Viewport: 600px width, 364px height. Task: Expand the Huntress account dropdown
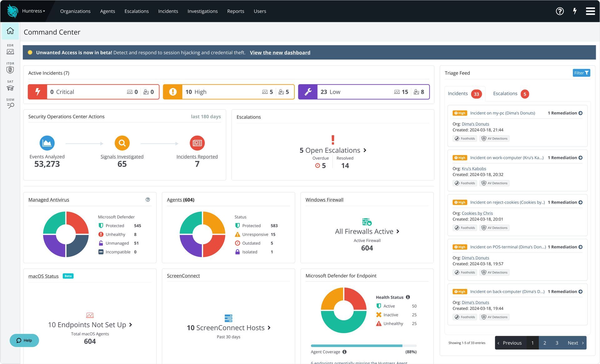tap(33, 11)
